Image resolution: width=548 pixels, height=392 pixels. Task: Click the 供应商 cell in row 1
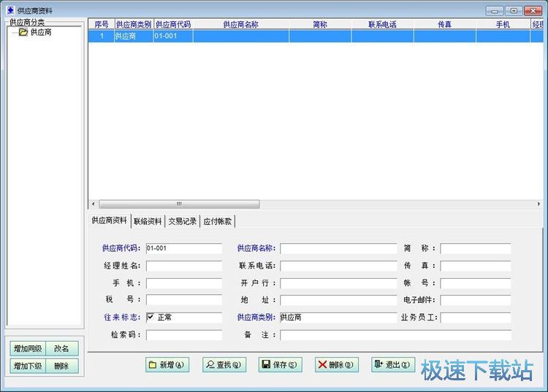point(134,36)
